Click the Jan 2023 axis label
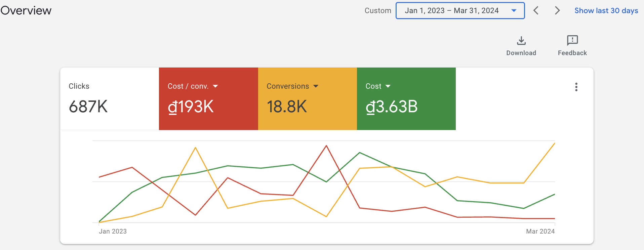The image size is (644, 250). point(113,231)
